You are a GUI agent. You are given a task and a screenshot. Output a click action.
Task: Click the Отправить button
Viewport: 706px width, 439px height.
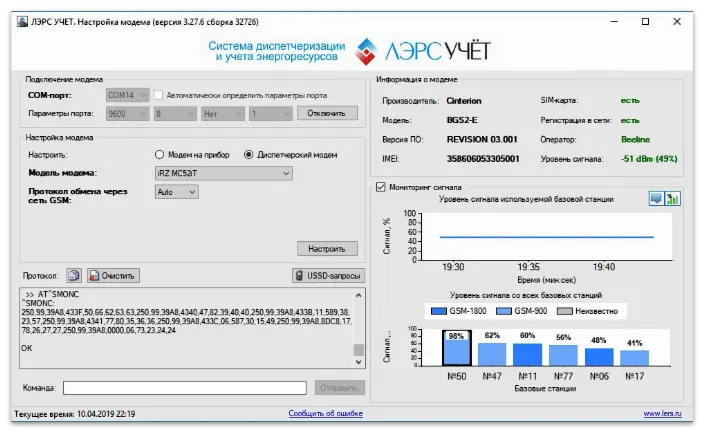tap(339, 388)
